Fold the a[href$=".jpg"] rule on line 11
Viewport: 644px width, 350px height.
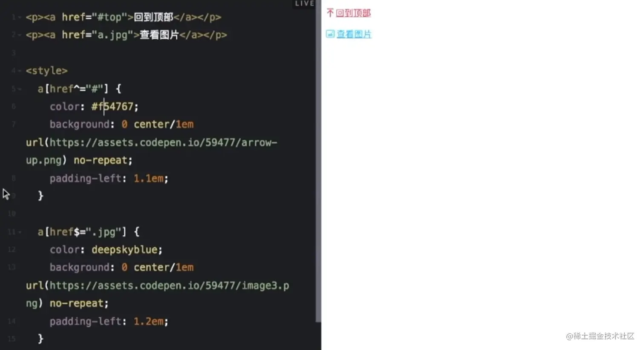20,232
